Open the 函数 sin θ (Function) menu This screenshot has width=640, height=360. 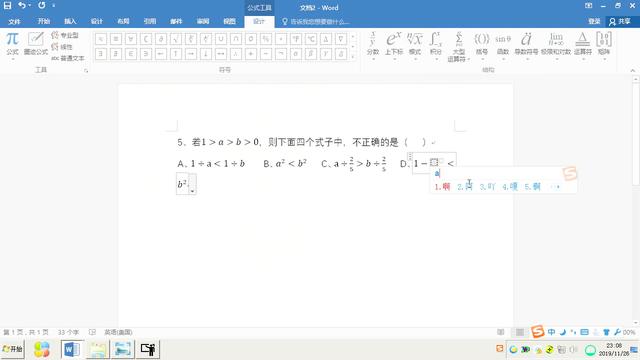tap(503, 46)
